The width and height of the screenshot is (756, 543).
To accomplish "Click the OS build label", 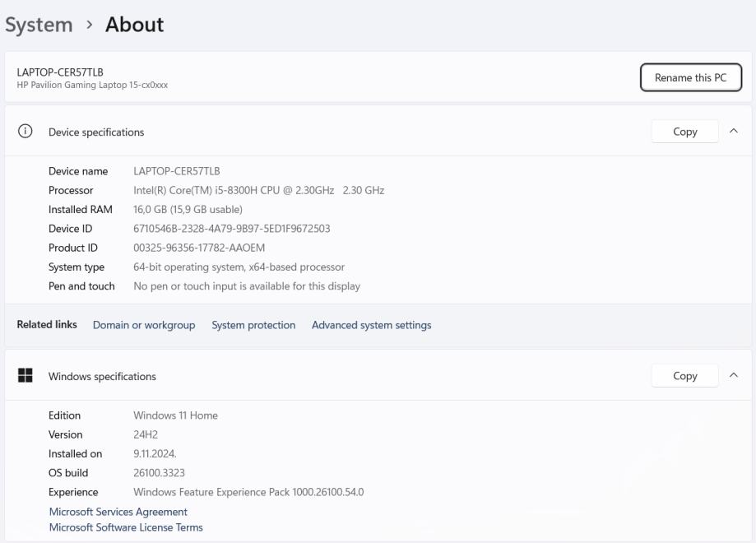I will point(68,472).
